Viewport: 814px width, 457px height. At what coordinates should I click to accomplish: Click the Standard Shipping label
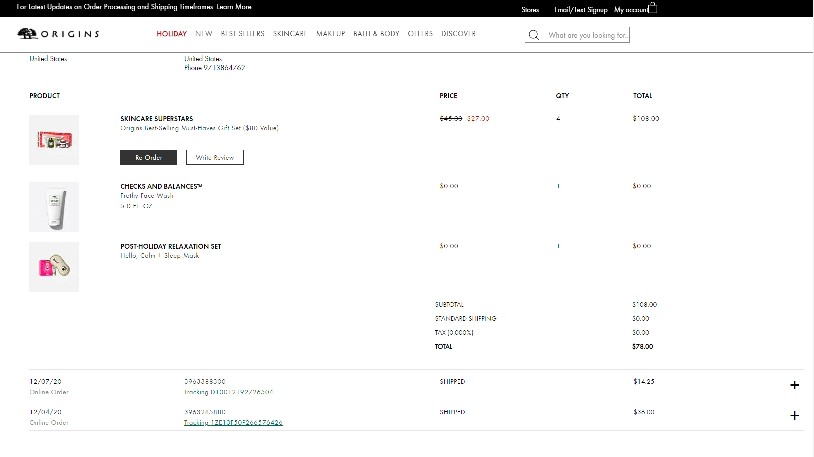click(465, 318)
